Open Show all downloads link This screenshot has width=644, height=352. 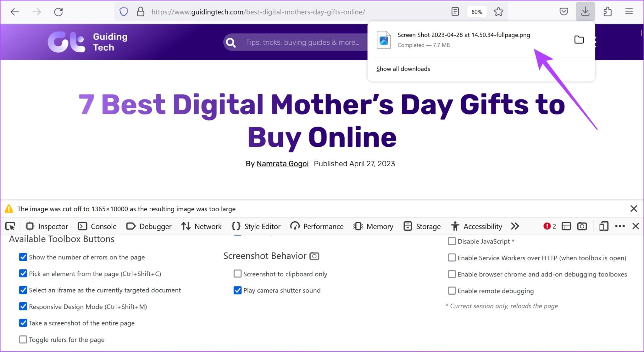tap(402, 69)
